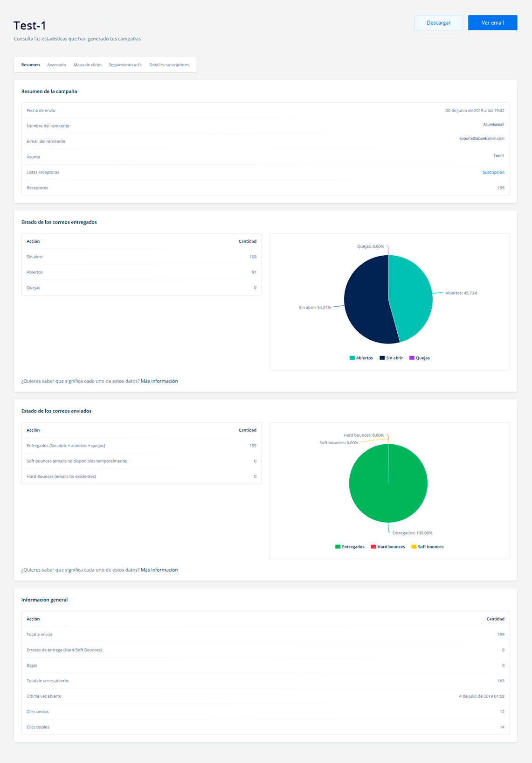Toggle the purple Quejas legend swatch
This screenshot has width=532, height=763.
(412, 358)
